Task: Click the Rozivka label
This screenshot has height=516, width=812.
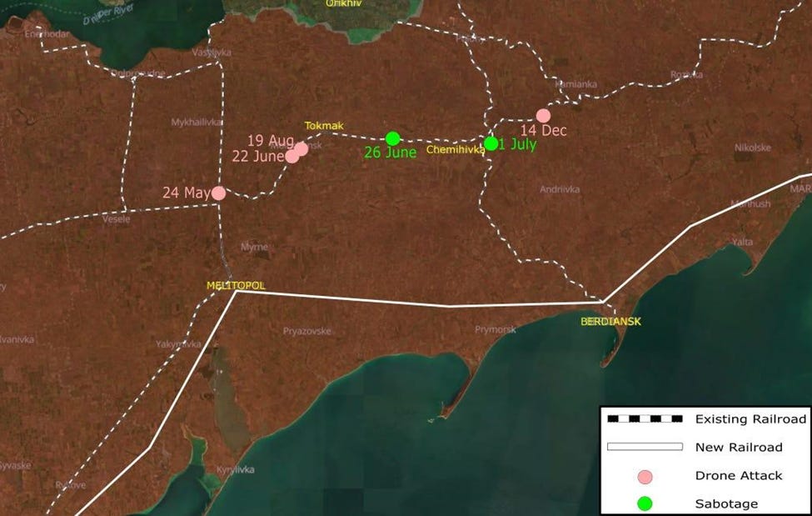Action: [687, 75]
